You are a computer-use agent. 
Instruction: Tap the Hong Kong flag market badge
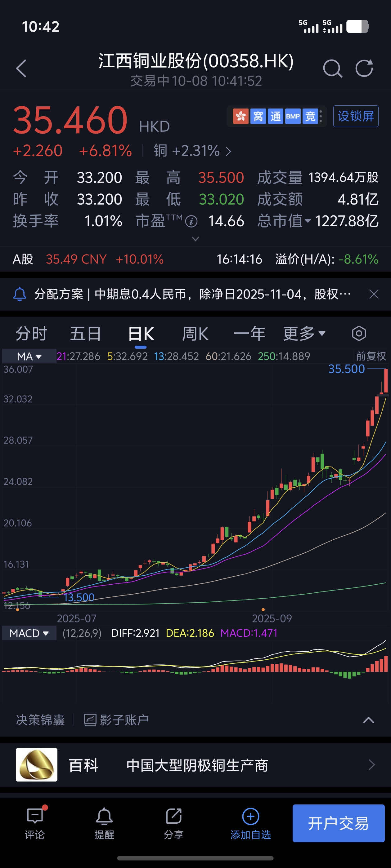(x=240, y=116)
